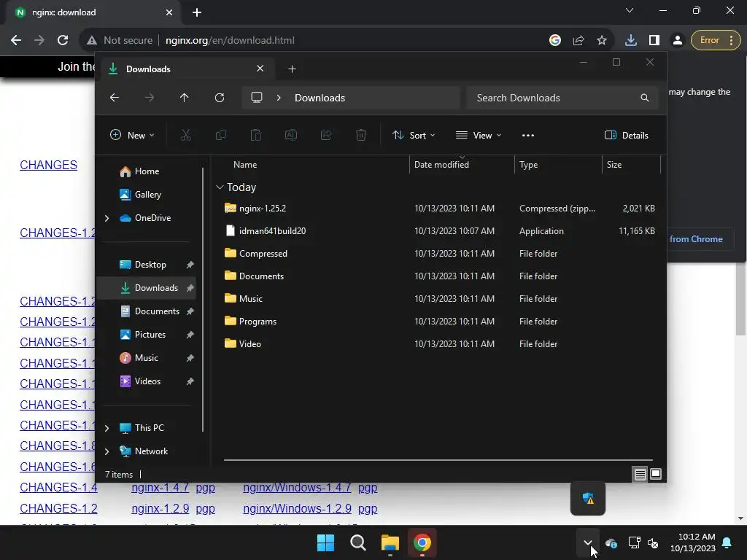The height and width of the screenshot is (560, 747).
Task: Expand This PC in navigation pane
Action: [x=107, y=428]
